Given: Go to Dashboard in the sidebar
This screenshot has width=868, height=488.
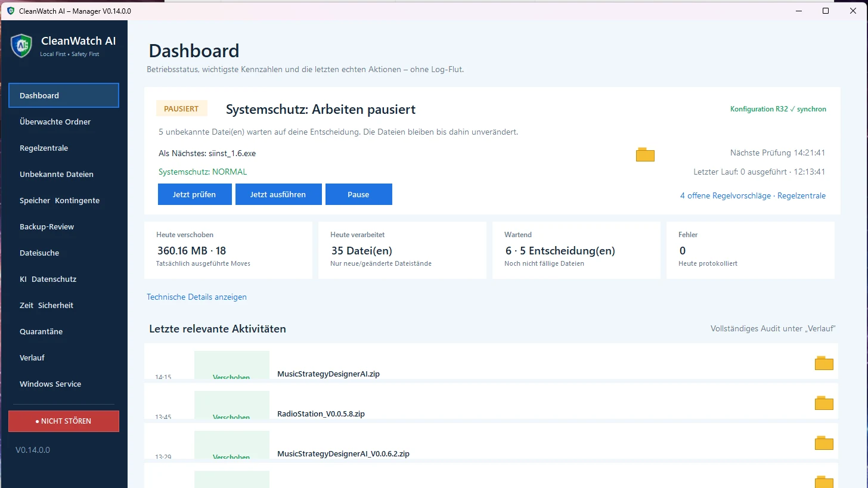Looking at the screenshot, I should (x=64, y=95).
